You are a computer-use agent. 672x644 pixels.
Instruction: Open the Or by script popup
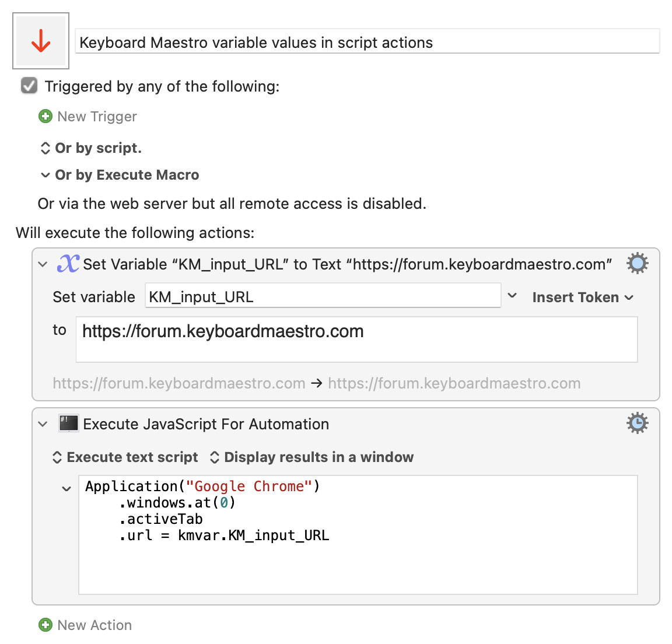coord(91,148)
